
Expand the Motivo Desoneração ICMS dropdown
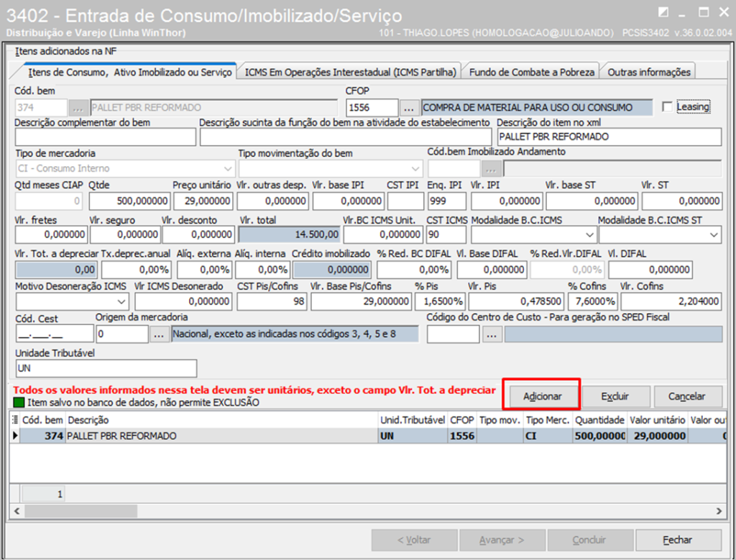coord(121,302)
